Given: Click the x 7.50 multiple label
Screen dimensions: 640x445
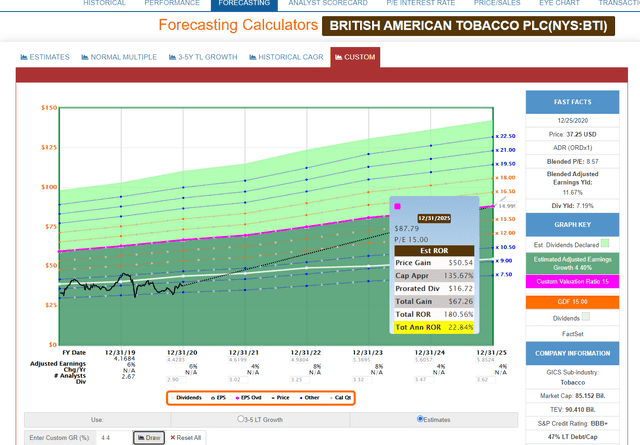Looking at the screenshot, I should coord(504,275).
